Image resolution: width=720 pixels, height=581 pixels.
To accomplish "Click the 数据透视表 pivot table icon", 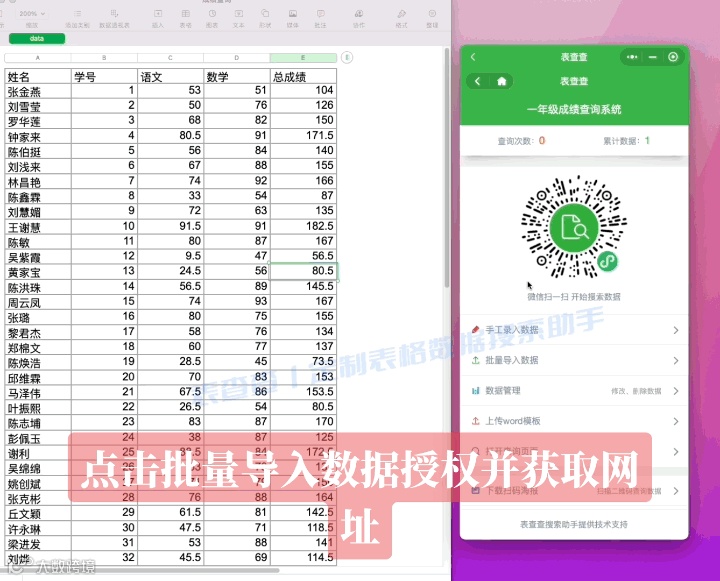I will point(114,14).
